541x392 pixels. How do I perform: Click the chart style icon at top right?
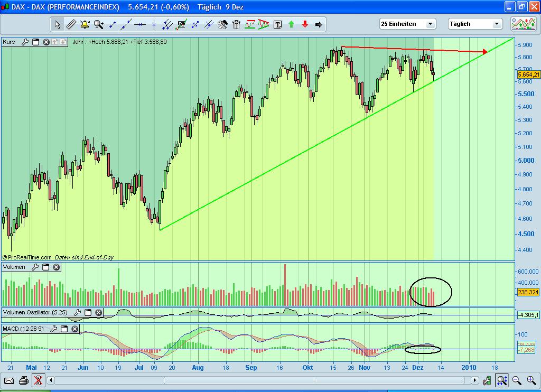[525, 24]
